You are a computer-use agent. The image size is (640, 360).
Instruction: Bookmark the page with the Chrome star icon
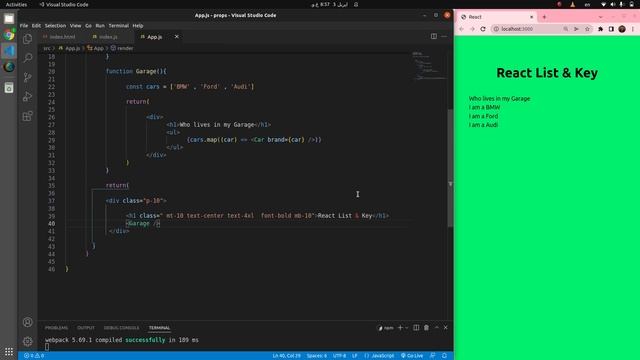[x=587, y=29]
